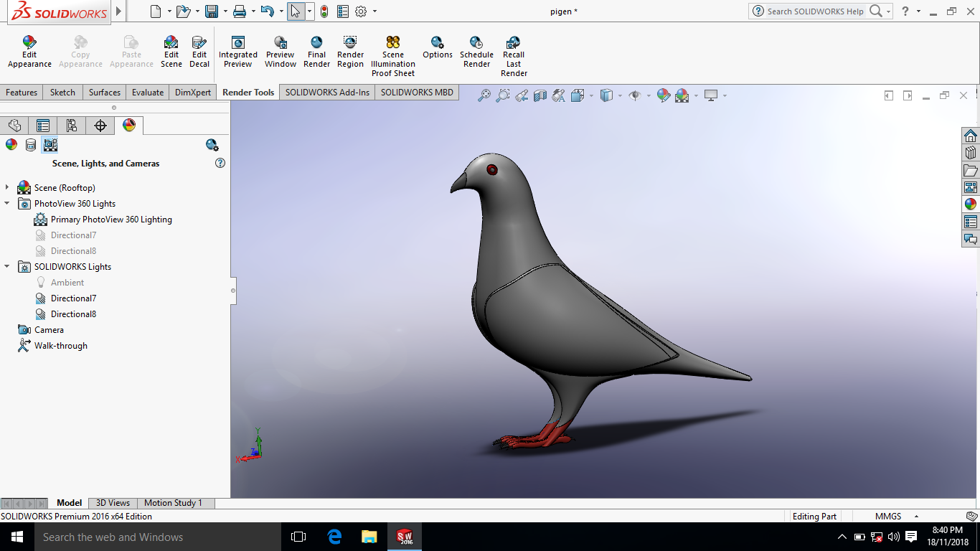The image size is (980, 551).
Task: Open PhotoView 360 Options in ribbon
Action: tap(438, 47)
